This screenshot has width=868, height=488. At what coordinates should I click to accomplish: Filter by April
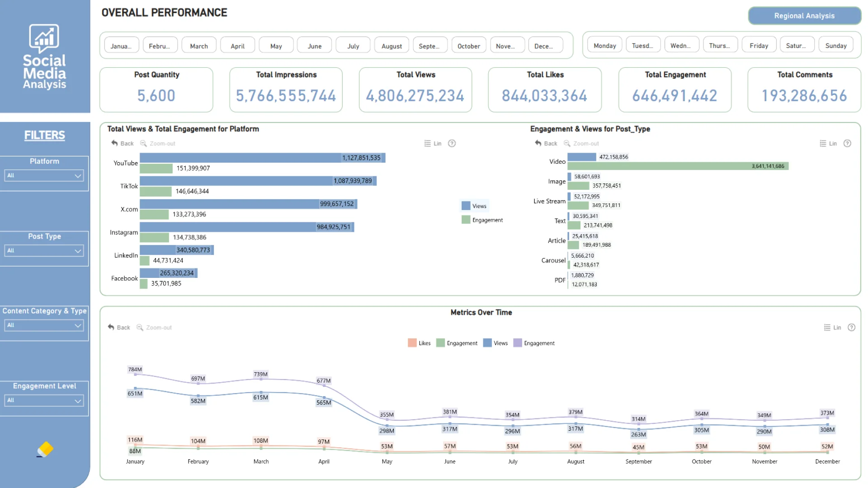point(237,46)
